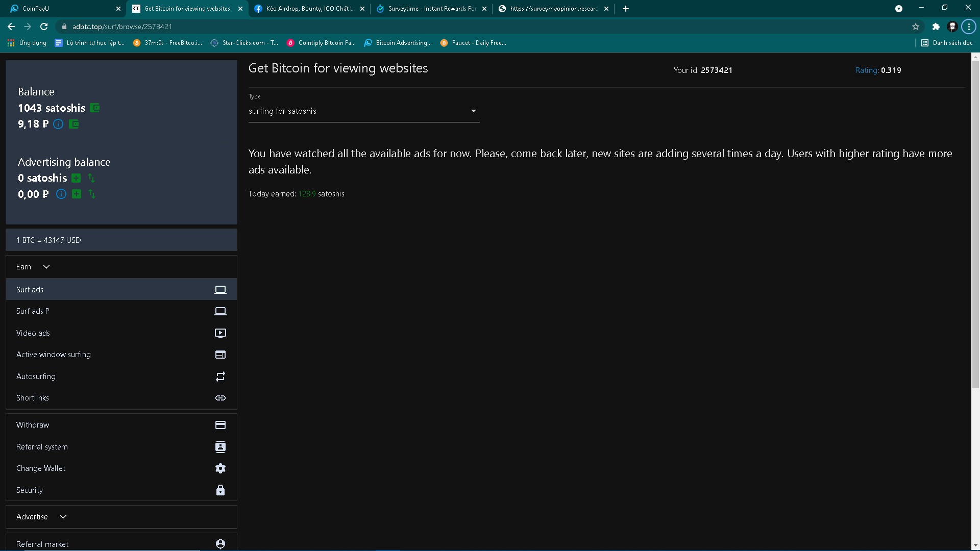Toggle advertising balance info icon
The image size is (980, 551).
(x=61, y=194)
